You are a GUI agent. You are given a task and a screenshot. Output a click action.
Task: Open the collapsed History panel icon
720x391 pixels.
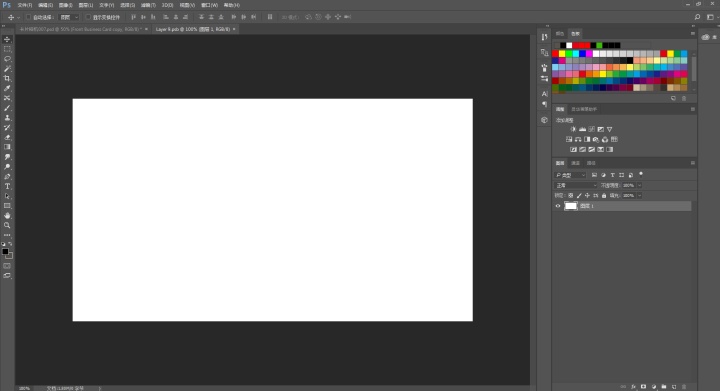[x=544, y=37]
